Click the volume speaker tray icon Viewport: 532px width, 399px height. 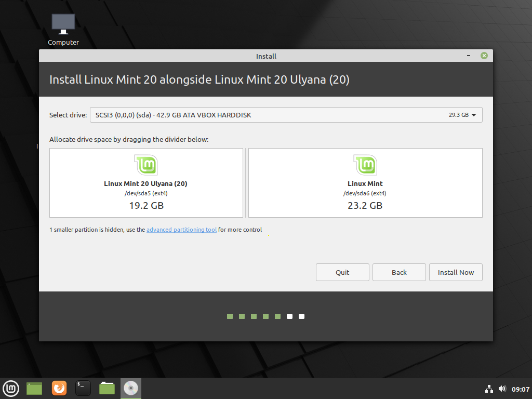point(502,389)
